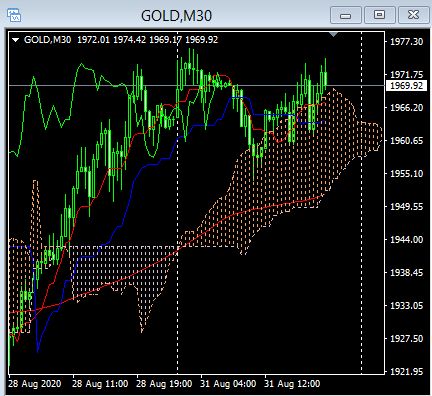Click the 28 Aug 11:00 time label
Image resolution: width=432 pixels, height=396 pixels.
pos(100,384)
